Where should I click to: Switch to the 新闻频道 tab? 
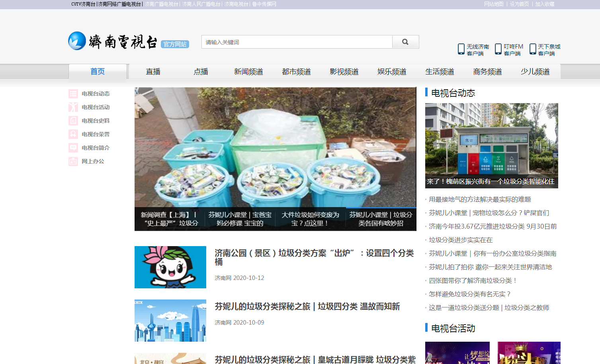248,72
